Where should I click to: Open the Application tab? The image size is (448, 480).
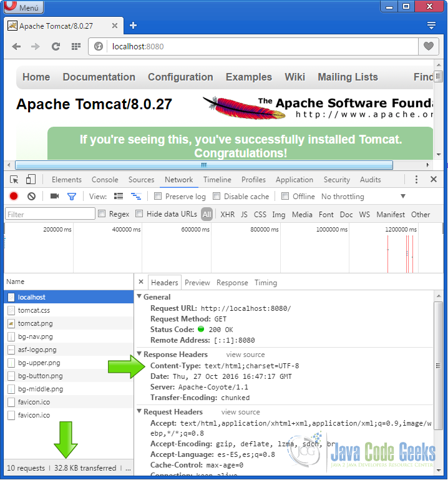295,180
